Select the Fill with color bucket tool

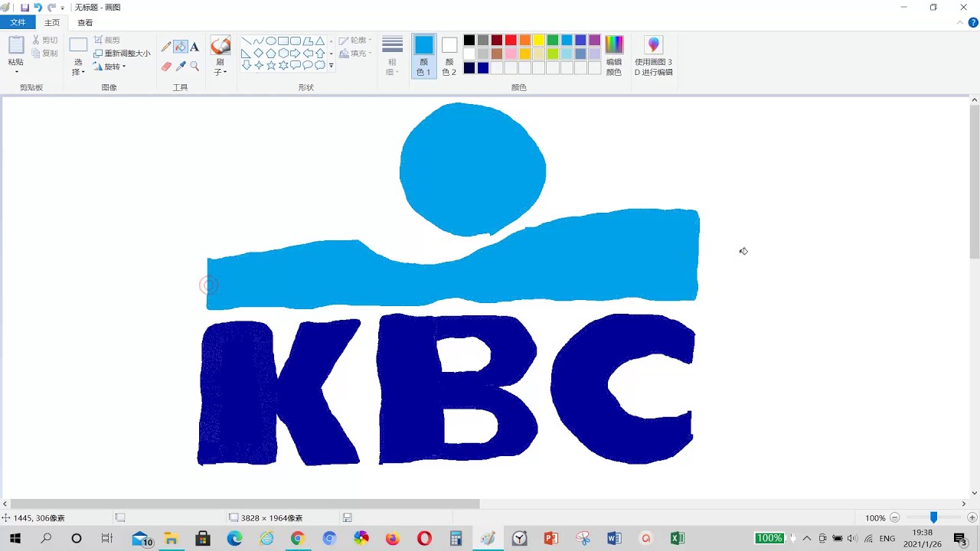pyautogui.click(x=181, y=47)
